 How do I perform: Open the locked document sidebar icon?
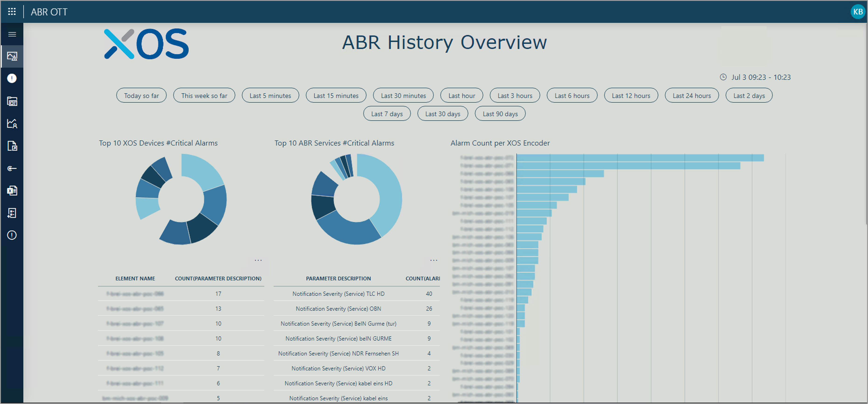pyautogui.click(x=12, y=146)
